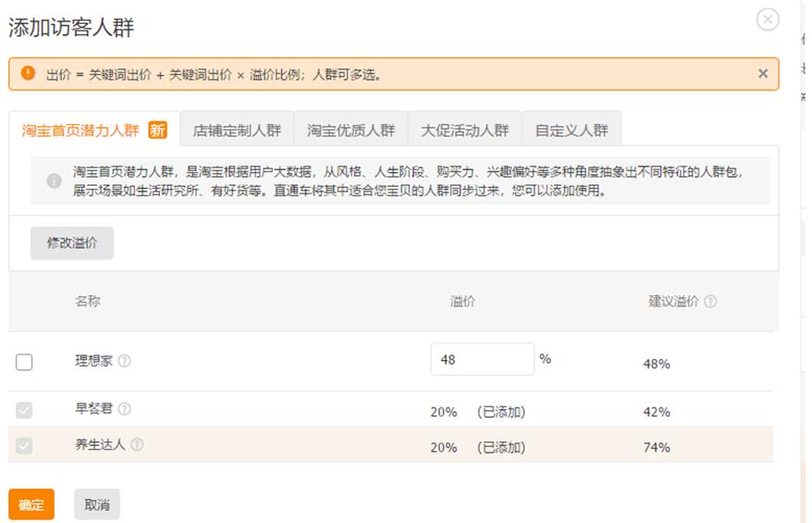Click the 溢价 column header
The width and height of the screenshot is (812, 523).
click(462, 301)
